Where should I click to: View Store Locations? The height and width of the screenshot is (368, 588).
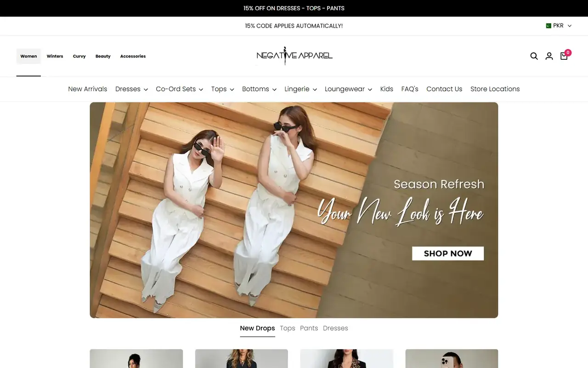(495, 89)
